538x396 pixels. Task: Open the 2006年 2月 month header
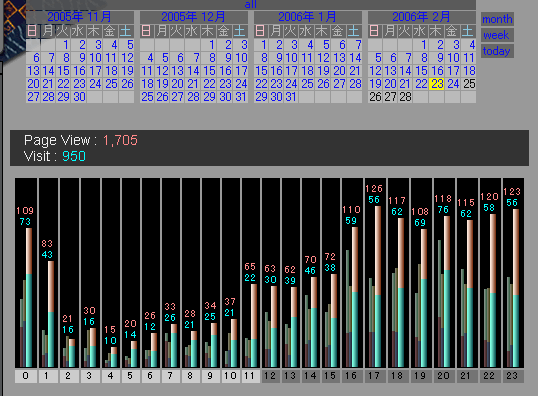point(421,17)
